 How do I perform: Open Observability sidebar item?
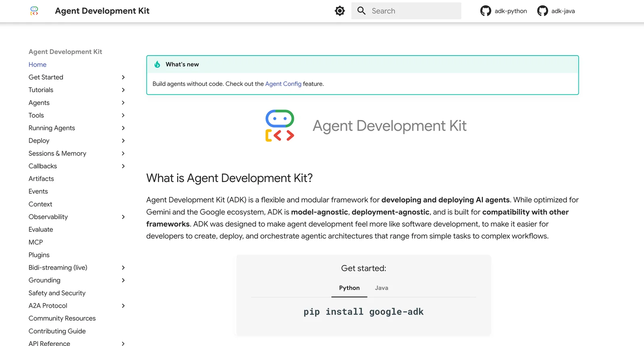[48, 217]
